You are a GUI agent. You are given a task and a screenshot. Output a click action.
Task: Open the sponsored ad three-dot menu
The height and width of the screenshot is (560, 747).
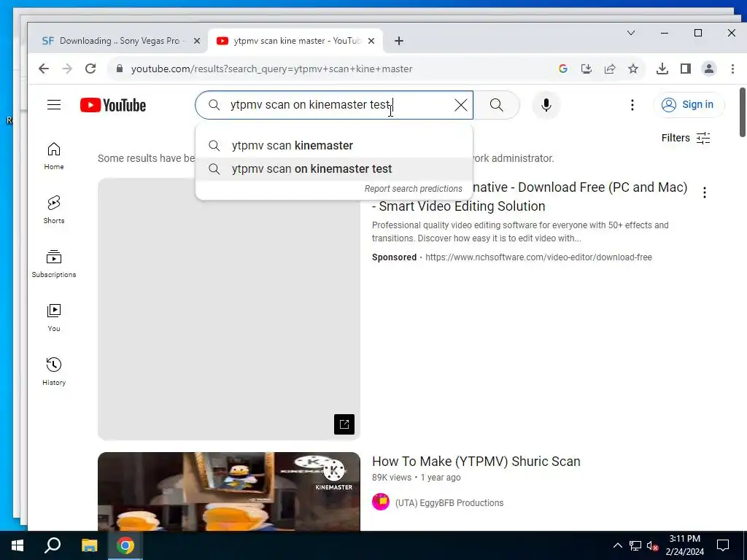click(705, 192)
